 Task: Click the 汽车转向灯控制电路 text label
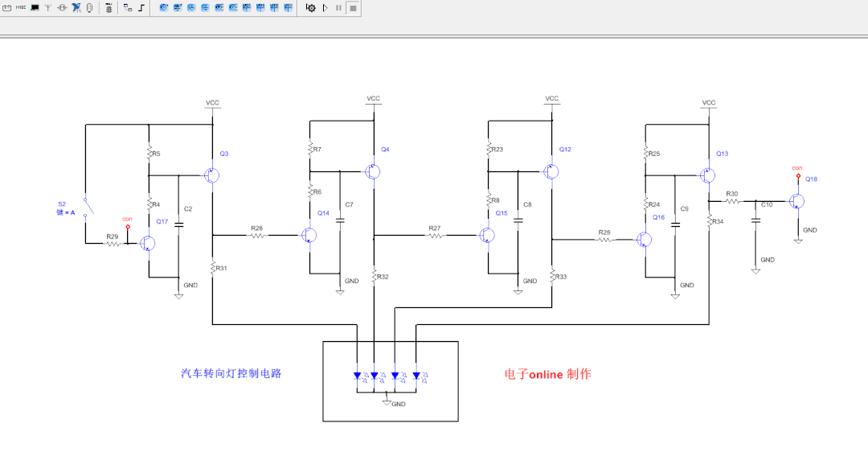coord(232,374)
